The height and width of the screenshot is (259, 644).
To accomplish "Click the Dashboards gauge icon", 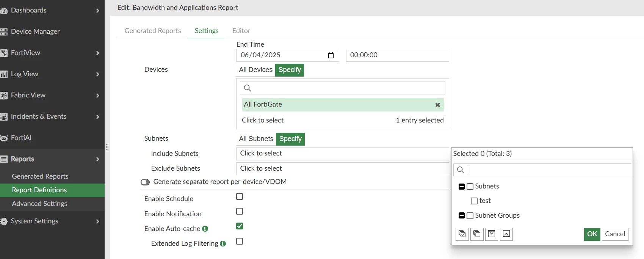I will 4,11.
